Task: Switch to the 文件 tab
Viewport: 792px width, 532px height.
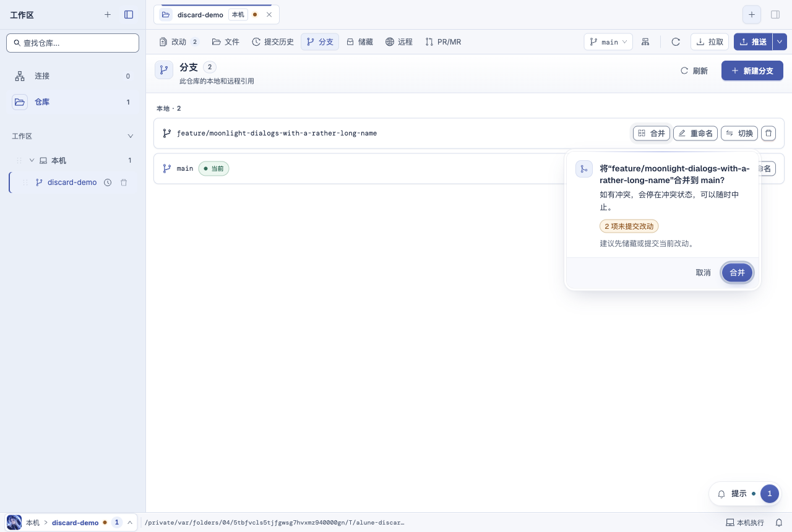Action: coord(225,42)
